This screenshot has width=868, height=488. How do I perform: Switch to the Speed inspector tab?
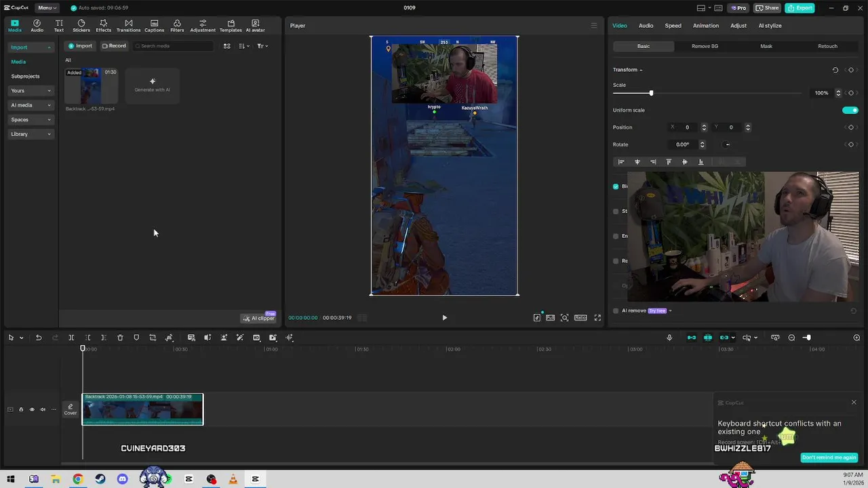coord(673,26)
